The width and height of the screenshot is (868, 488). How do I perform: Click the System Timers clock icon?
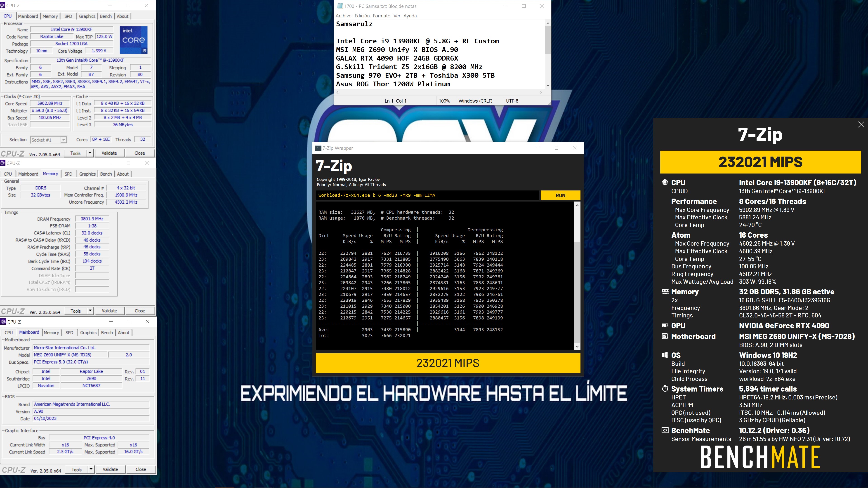pyautogui.click(x=665, y=389)
